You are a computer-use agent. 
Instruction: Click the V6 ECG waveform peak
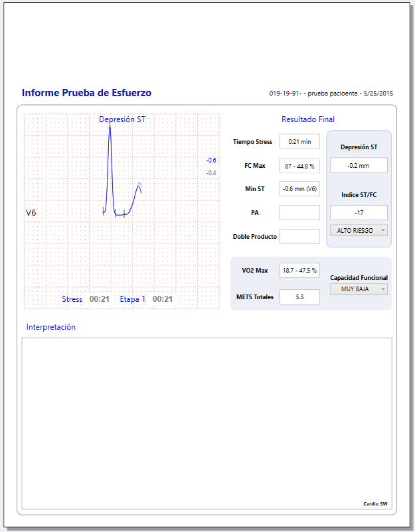click(110, 127)
